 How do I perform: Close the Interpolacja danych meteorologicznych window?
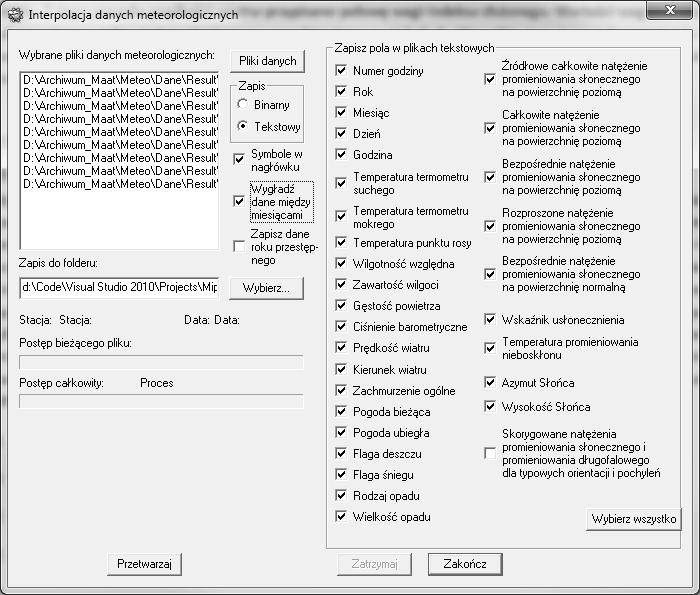(670, 10)
